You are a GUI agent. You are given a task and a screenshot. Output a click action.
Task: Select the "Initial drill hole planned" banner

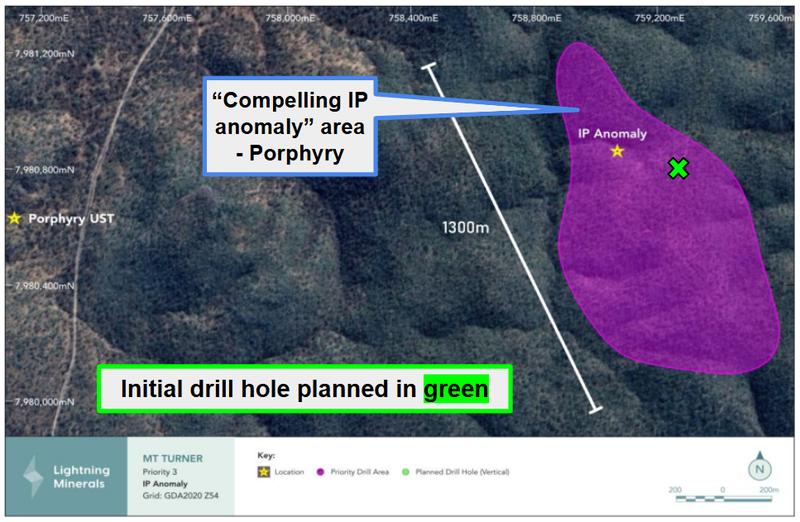(x=304, y=390)
